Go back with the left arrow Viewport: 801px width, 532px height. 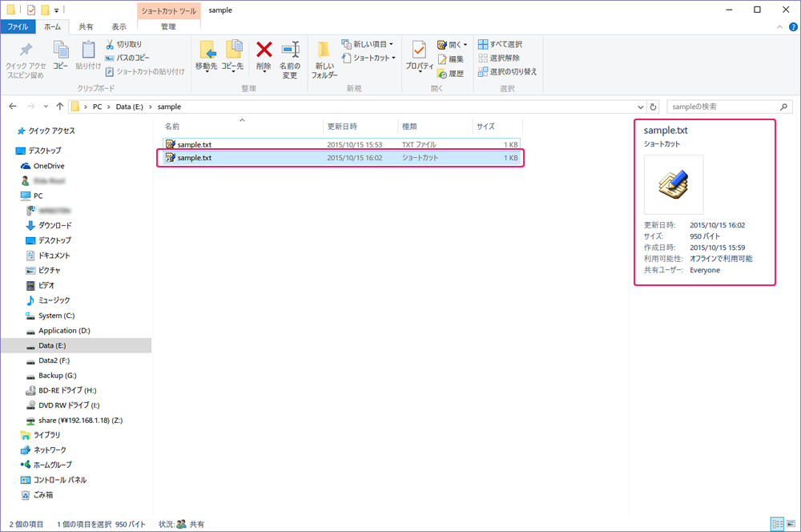coord(13,107)
